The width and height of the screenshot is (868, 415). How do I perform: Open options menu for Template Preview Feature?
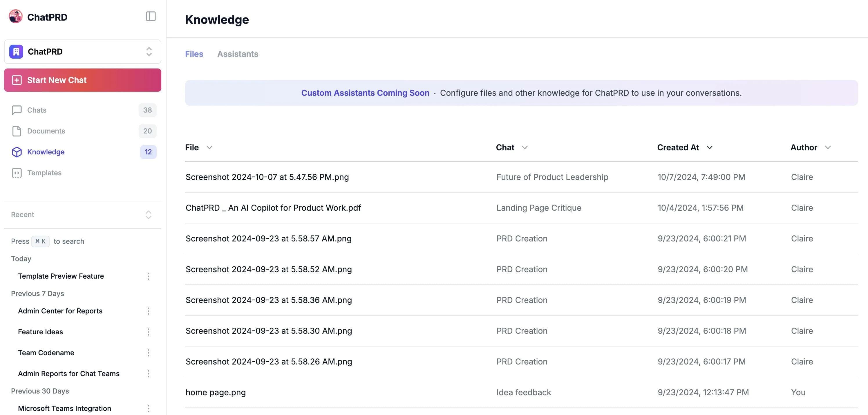point(148,276)
